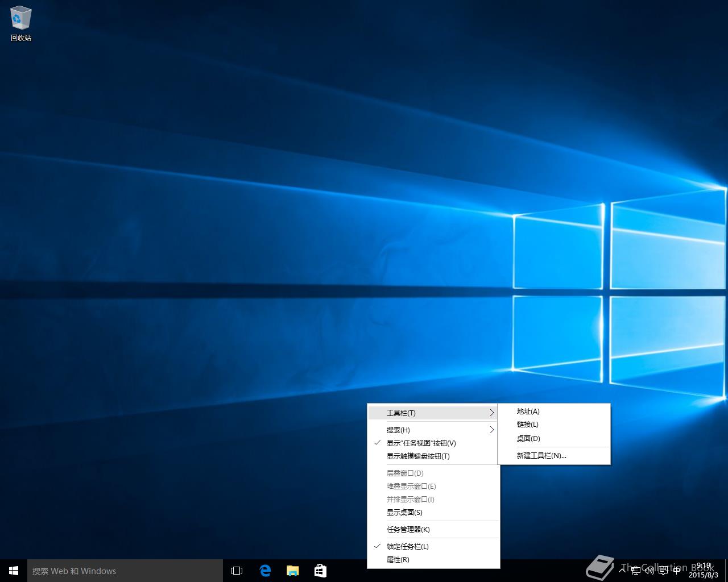This screenshot has width=728, height=582.
Task: Choose 新建工具栏(N)... in submenu
Action: coord(554,456)
